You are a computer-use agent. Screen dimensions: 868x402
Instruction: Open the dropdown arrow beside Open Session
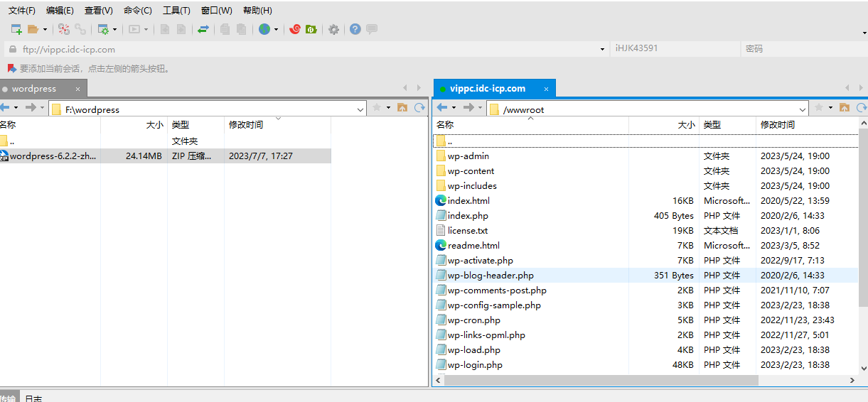tap(45, 29)
